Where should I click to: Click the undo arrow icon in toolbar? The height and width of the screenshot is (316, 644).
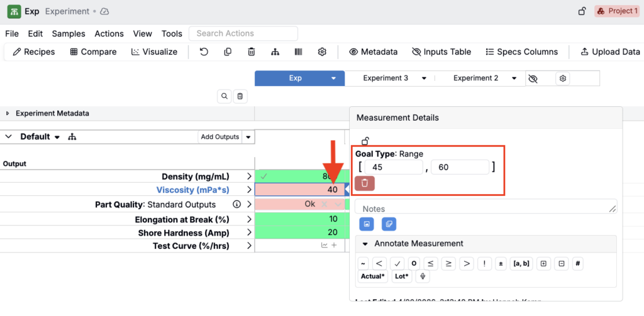coord(204,52)
